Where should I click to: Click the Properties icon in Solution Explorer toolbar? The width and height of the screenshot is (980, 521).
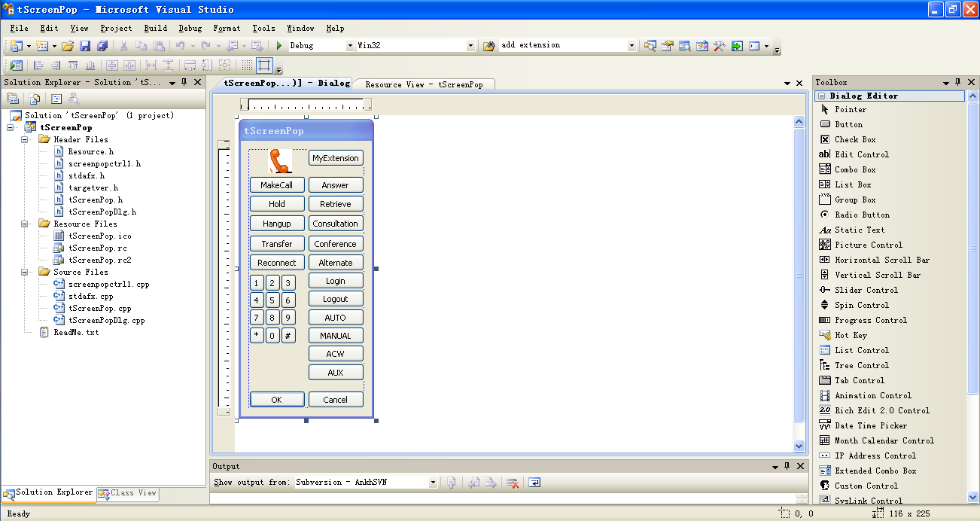[13, 98]
